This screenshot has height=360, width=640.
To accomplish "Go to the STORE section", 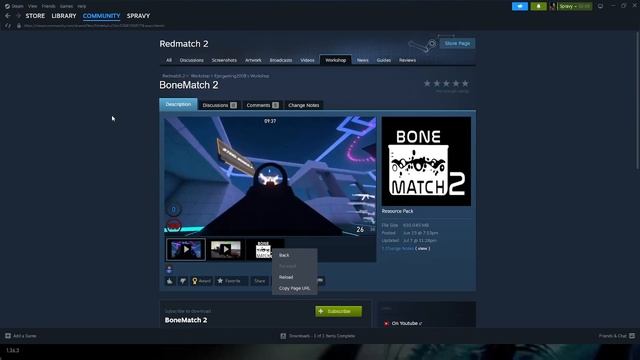I will coord(35,16).
